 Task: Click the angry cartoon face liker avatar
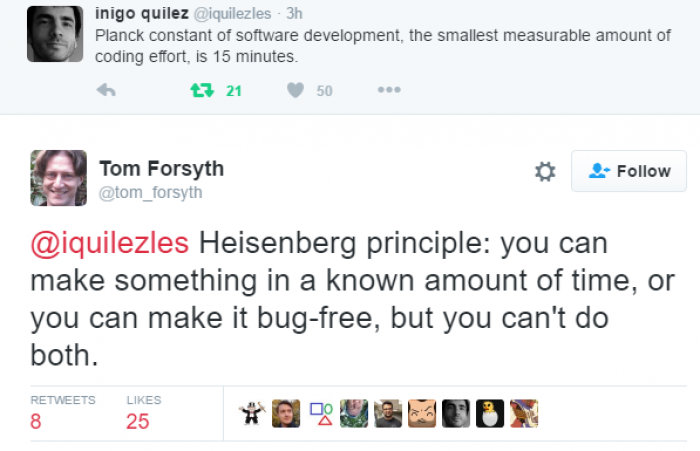click(422, 413)
